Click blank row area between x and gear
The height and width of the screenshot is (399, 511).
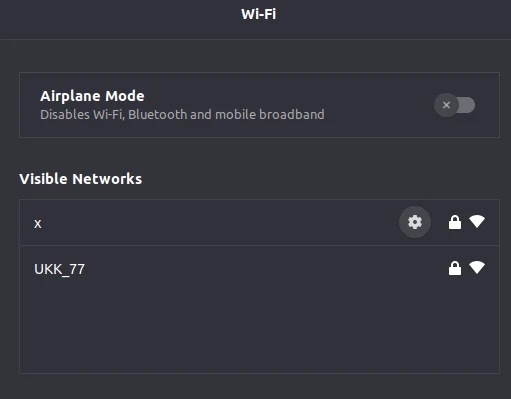pyautogui.click(x=220, y=223)
